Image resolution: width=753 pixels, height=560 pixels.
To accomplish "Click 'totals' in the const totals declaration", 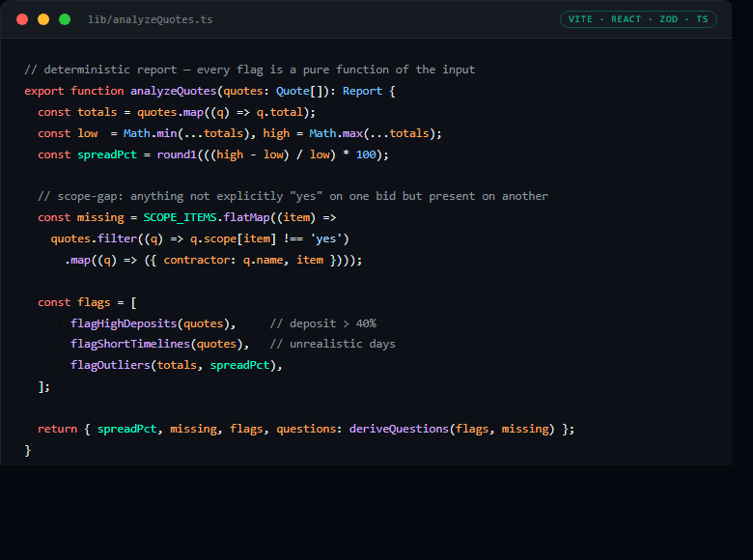I will coord(97,112).
